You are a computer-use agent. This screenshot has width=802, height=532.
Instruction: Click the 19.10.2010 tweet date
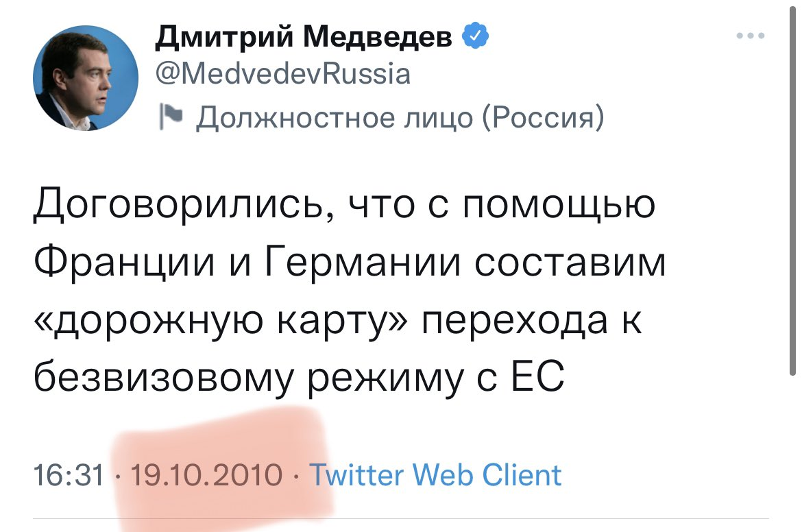206,474
